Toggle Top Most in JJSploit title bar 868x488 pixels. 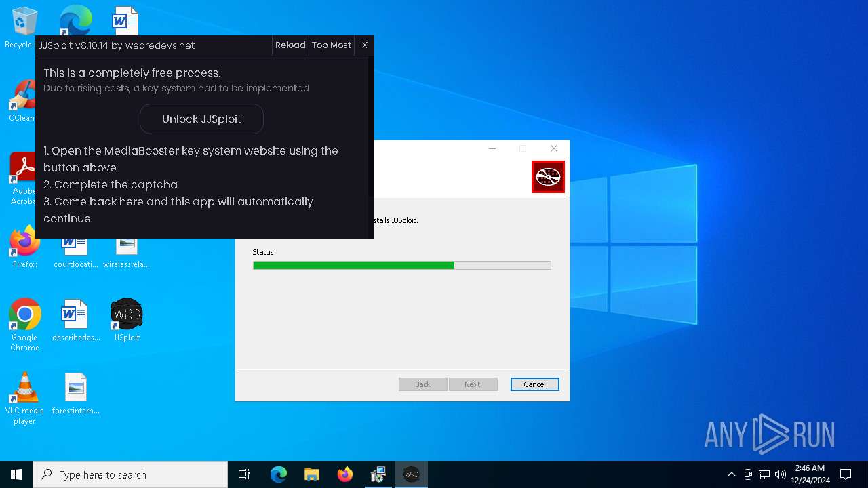tap(332, 45)
